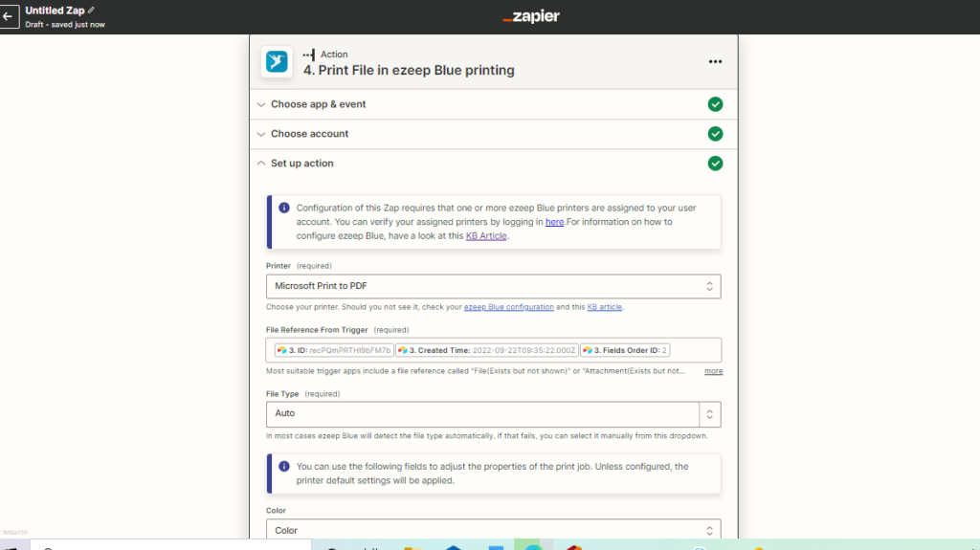Click green checkmark beside Choose account
Screen dimensions: 980x550
pos(715,134)
